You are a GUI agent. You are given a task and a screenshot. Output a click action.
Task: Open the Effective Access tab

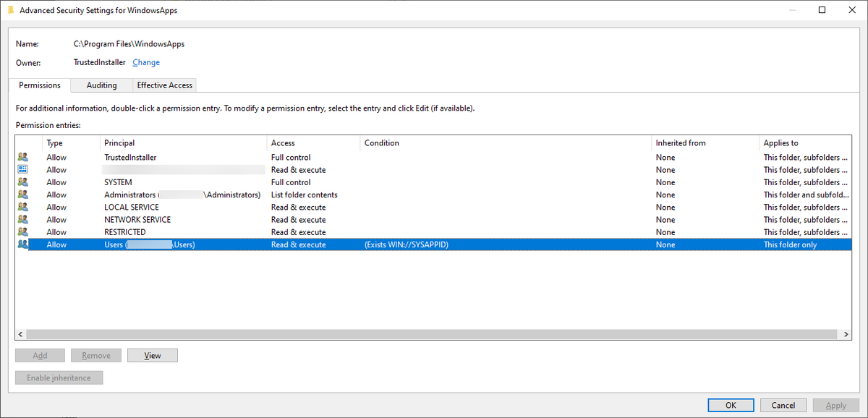(x=165, y=85)
